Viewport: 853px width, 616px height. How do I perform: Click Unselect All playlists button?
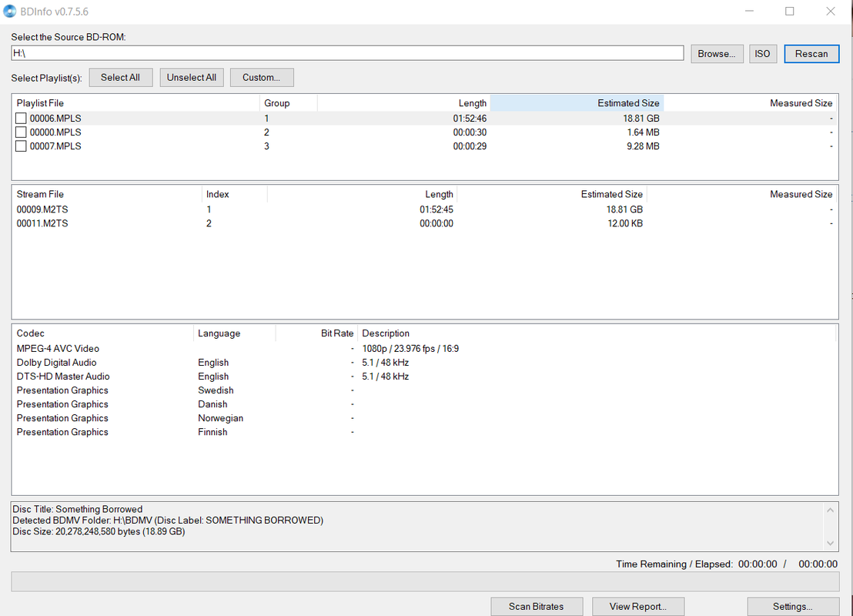192,77
